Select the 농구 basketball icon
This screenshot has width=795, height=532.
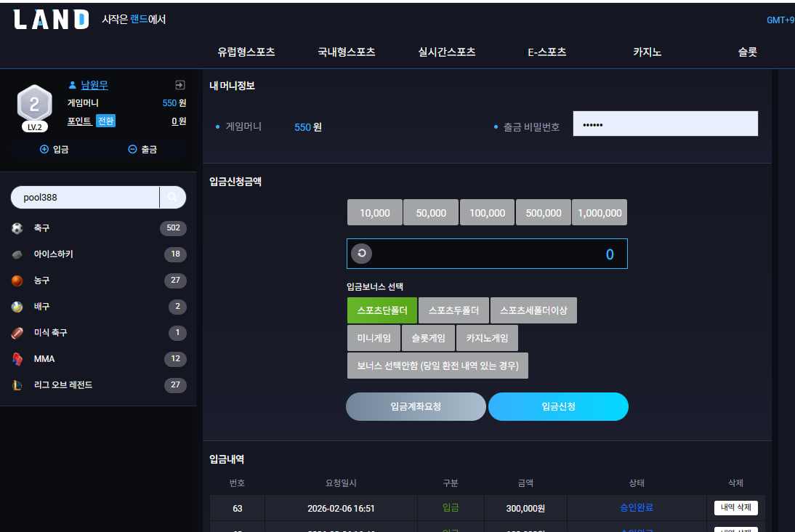tap(17, 281)
